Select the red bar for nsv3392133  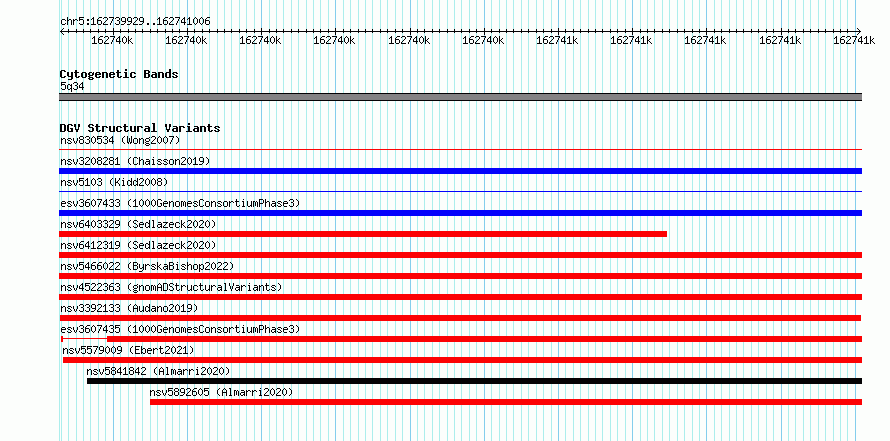pos(460,318)
